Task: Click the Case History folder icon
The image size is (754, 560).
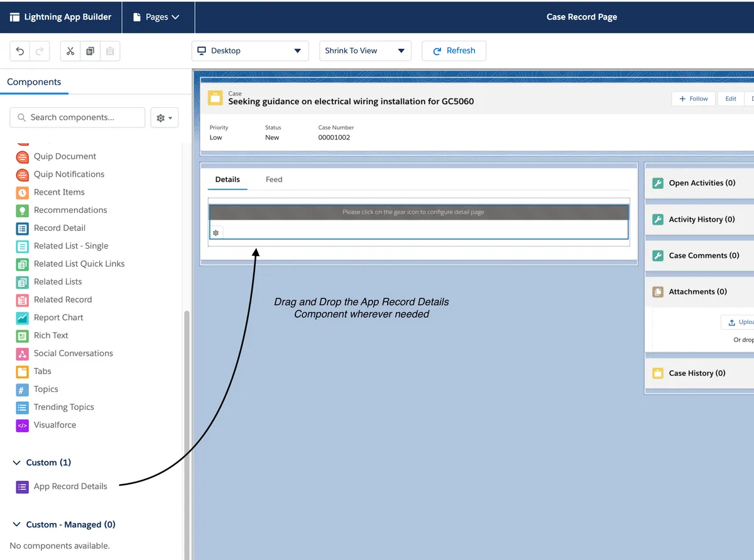Action: (658, 373)
